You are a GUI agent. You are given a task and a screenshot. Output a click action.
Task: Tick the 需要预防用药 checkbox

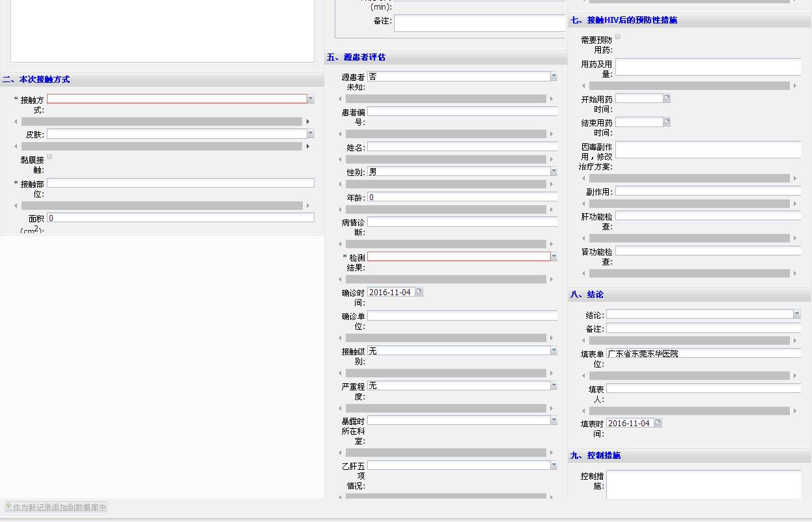[x=618, y=36]
